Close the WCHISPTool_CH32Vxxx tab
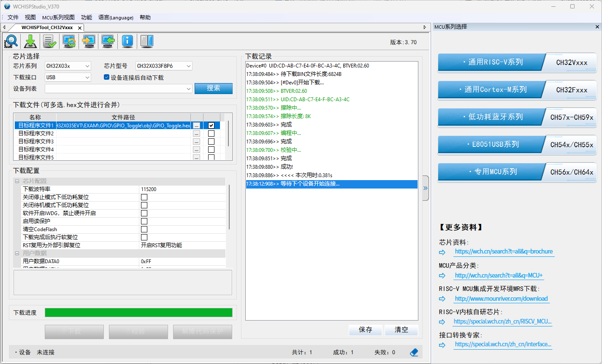This screenshot has width=602, height=364. click(x=80, y=28)
